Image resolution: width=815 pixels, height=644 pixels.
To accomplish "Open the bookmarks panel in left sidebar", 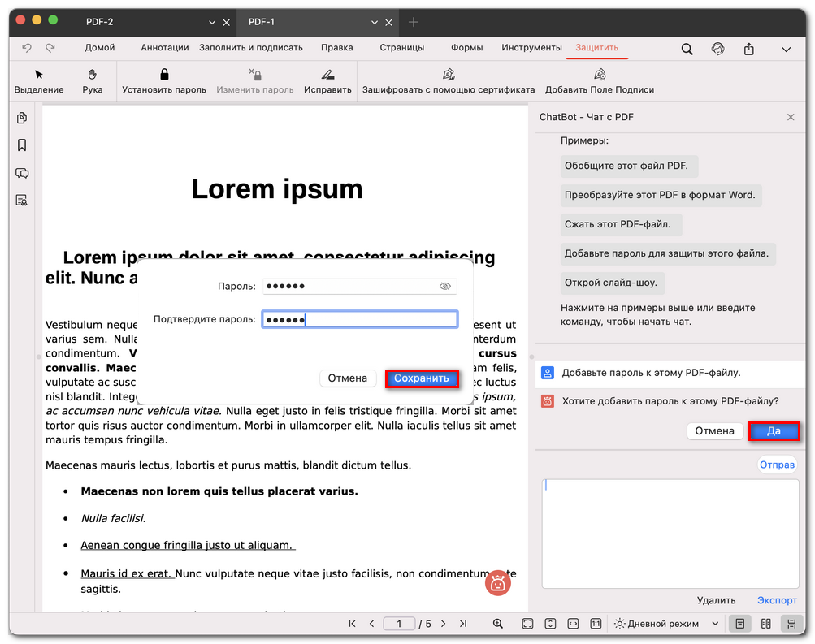I will [x=22, y=145].
